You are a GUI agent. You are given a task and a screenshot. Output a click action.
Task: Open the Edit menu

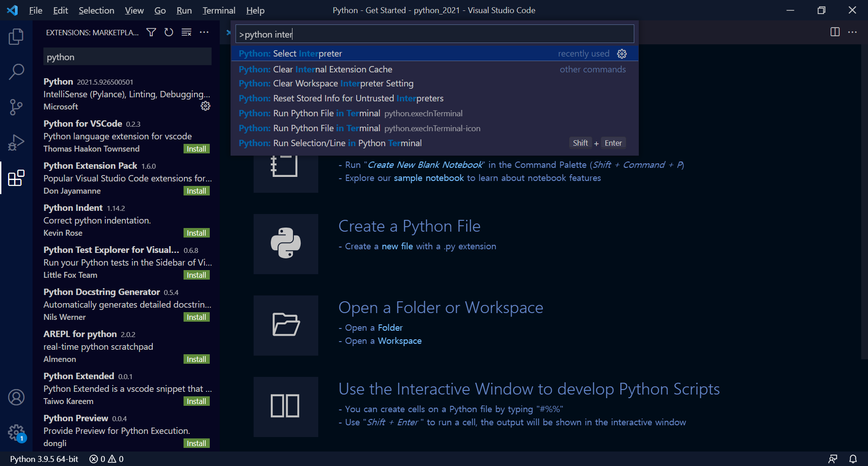click(x=61, y=10)
